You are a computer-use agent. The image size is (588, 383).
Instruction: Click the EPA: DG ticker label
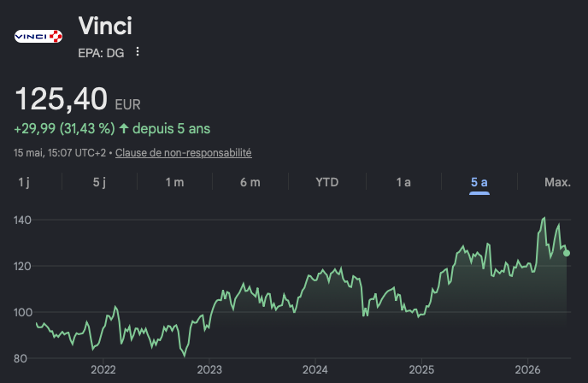pyautogui.click(x=101, y=53)
